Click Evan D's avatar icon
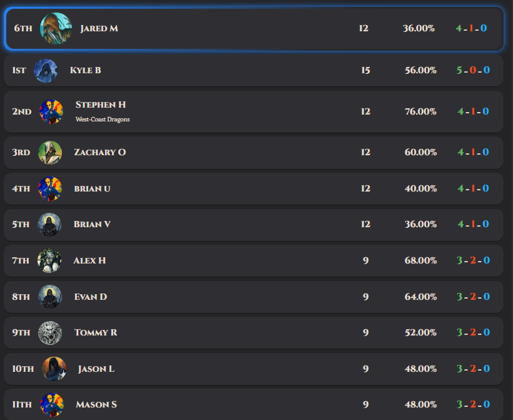The width and height of the screenshot is (513, 420). pos(49,297)
